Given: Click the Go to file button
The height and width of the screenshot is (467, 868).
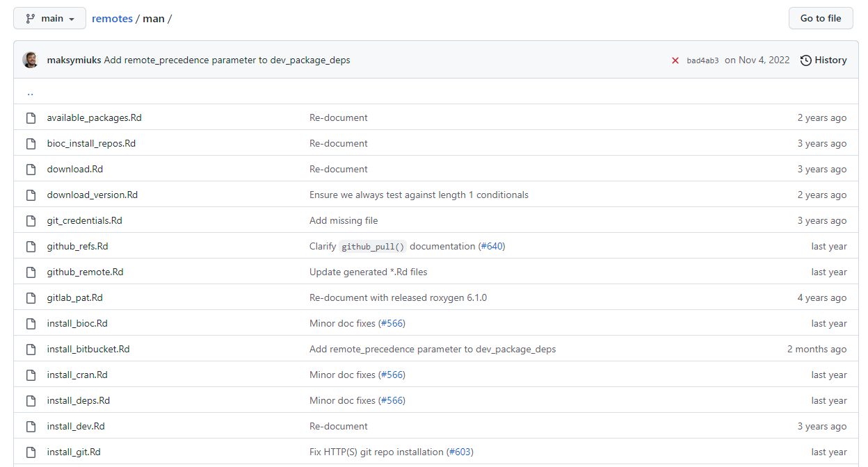Looking at the screenshot, I should [820, 19].
